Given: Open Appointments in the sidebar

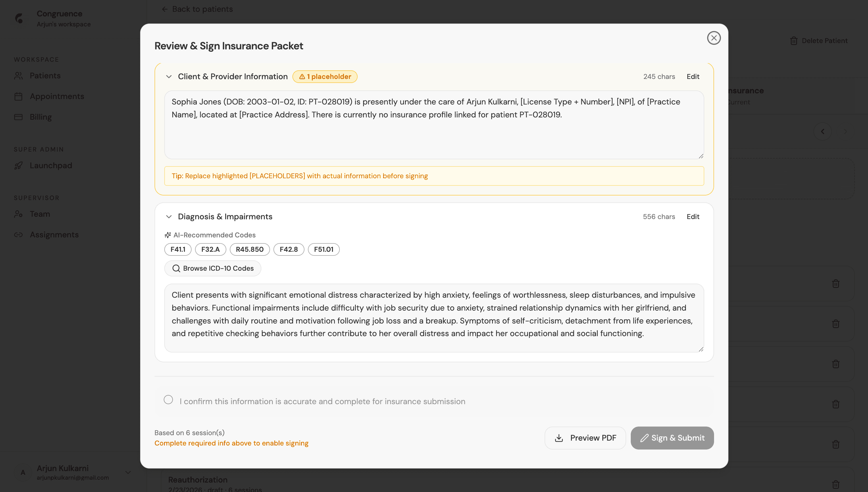Looking at the screenshot, I should 57,96.
